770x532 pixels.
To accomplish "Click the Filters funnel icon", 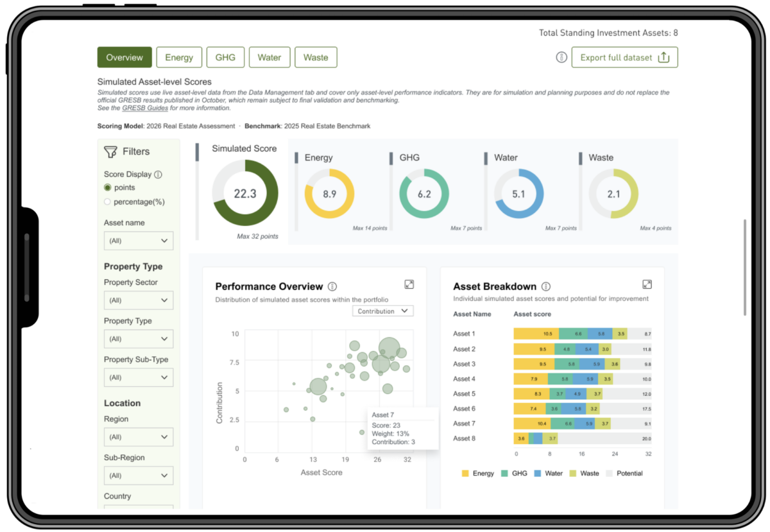I will [111, 151].
